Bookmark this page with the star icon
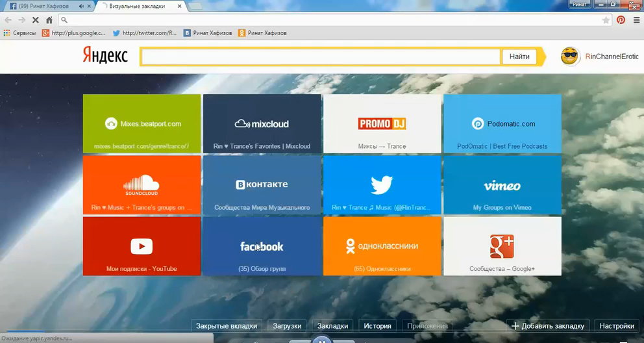The height and width of the screenshot is (343, 644). point(606,20)
